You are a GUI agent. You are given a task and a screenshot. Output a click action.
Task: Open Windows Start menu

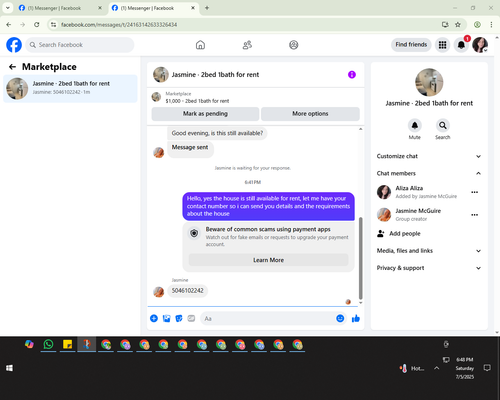[x=9, y=368]
